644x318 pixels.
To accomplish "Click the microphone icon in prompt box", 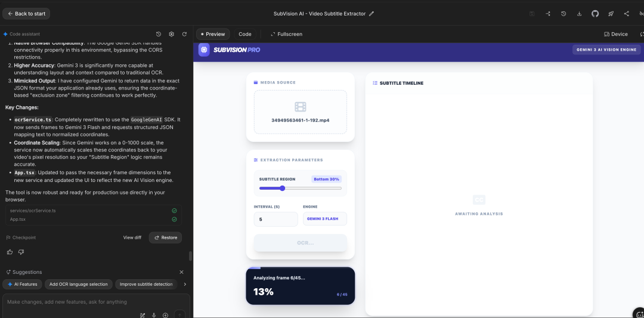I will pos(154,314).
